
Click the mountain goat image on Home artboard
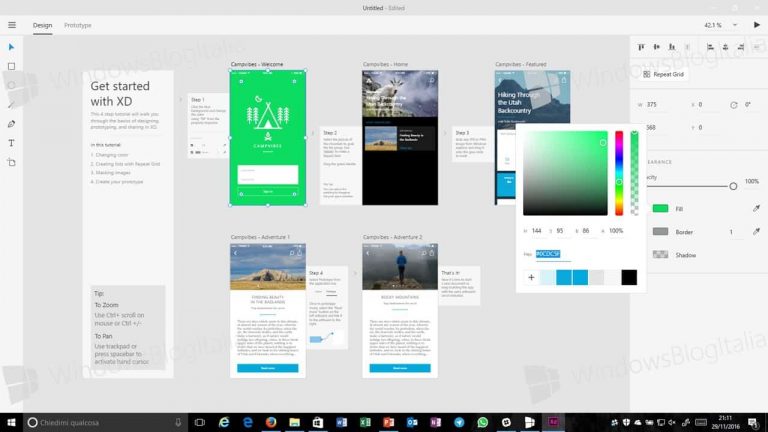point(400,94)
